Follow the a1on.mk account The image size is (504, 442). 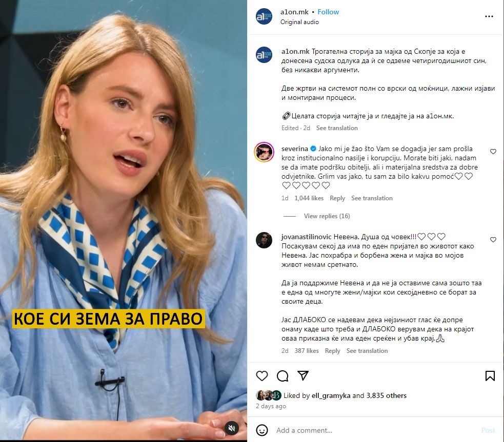[328, 12]
